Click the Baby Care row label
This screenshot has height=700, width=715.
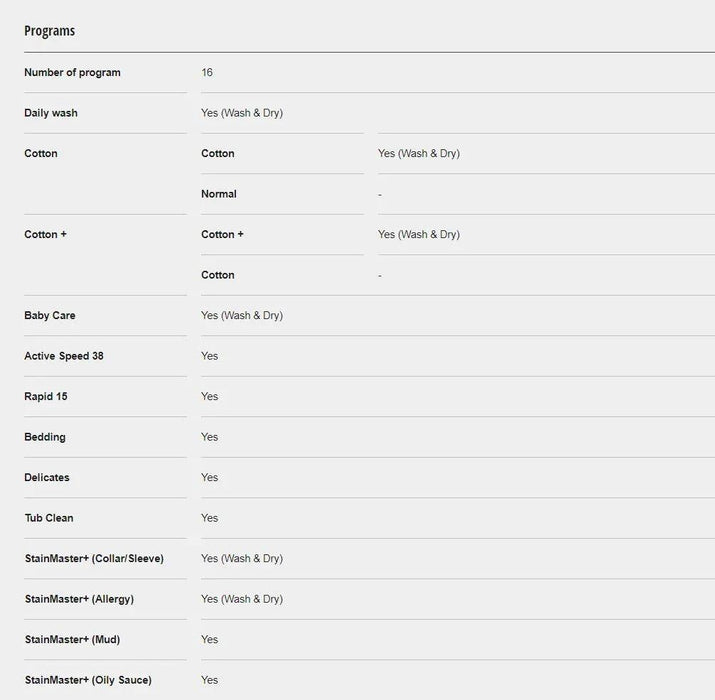coord(50,316)
